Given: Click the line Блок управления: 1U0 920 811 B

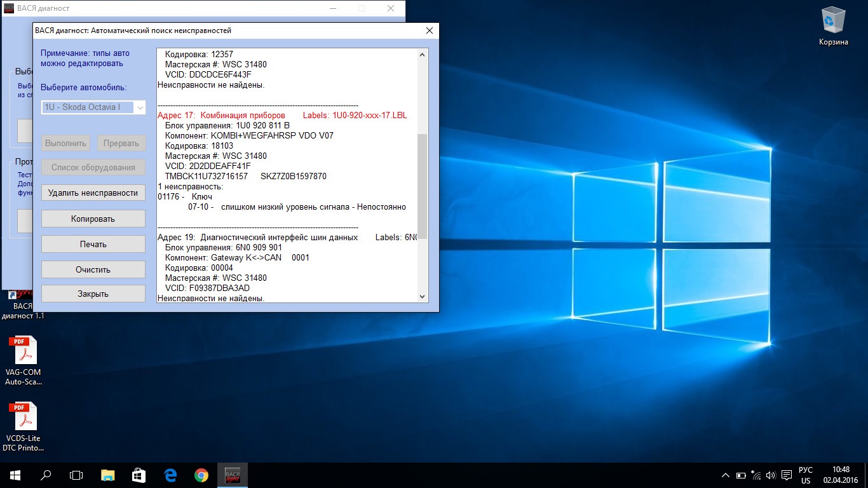Looking at the screenshot, I should coord(227,125).
